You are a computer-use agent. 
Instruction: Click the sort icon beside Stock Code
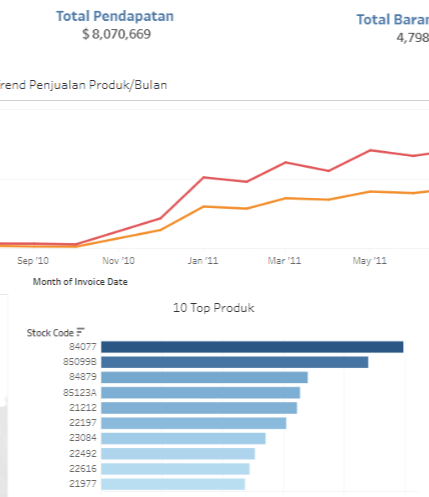coord(80,332)
